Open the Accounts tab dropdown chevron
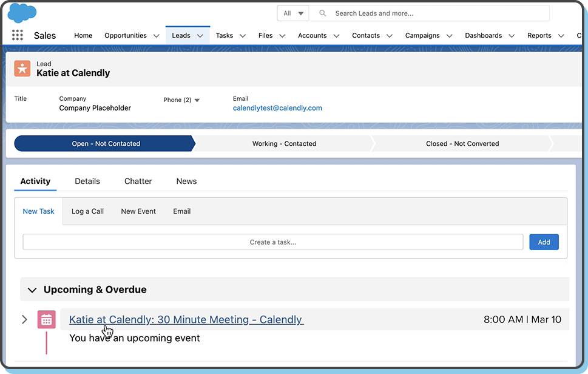Screen dimensions: 588x374 tap(336, 36)
